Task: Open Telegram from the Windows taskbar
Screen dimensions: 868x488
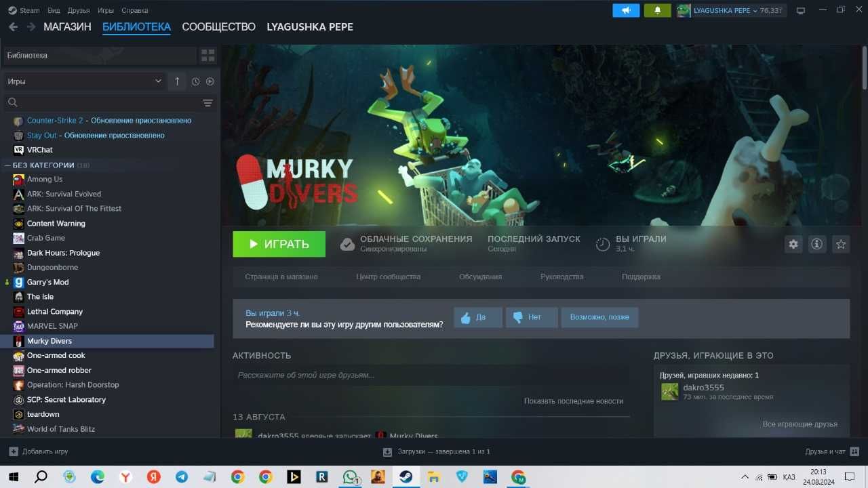Action: tap(182, 477)
